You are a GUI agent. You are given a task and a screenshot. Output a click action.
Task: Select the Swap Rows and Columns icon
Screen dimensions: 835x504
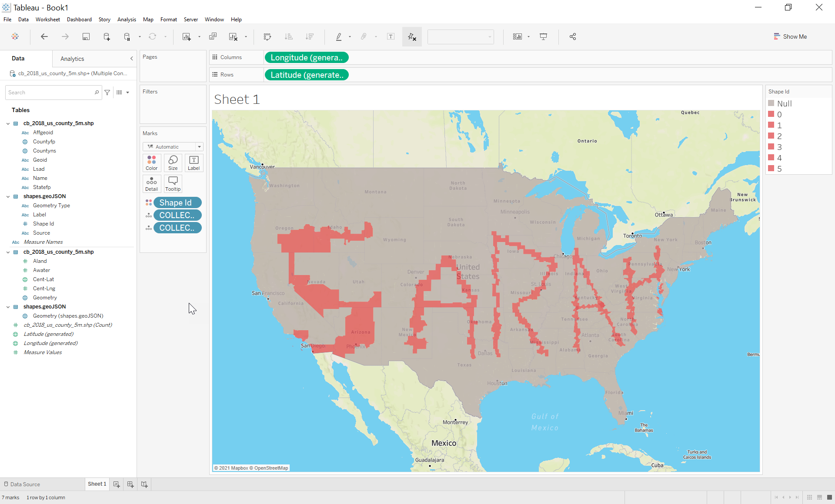pos(267,36)
